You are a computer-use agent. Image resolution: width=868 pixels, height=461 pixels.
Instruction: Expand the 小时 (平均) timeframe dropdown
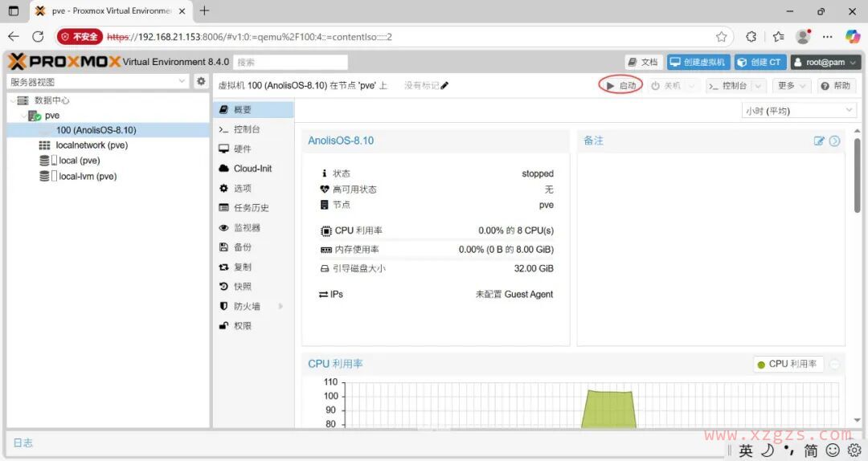click(799, 111)
